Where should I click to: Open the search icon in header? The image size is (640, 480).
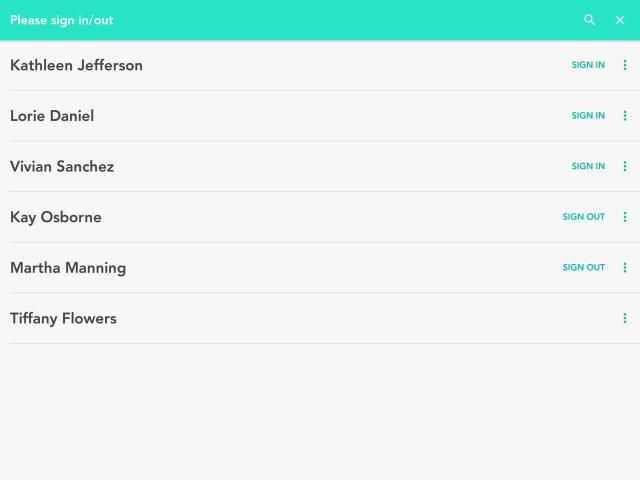coord(590,20)
